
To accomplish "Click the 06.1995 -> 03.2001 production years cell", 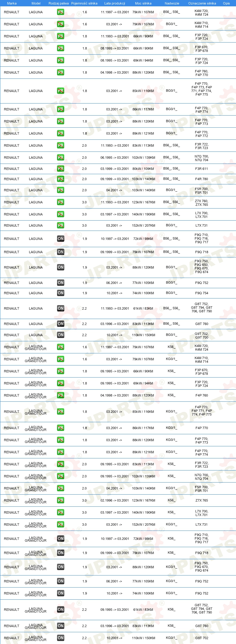I will (115, 158).
